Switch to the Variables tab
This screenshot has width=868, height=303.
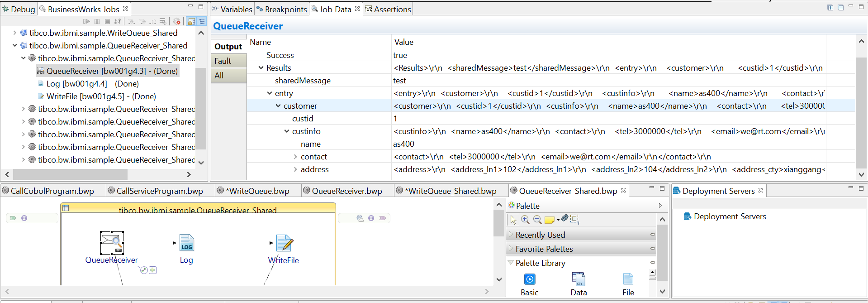tap(232, 10)
